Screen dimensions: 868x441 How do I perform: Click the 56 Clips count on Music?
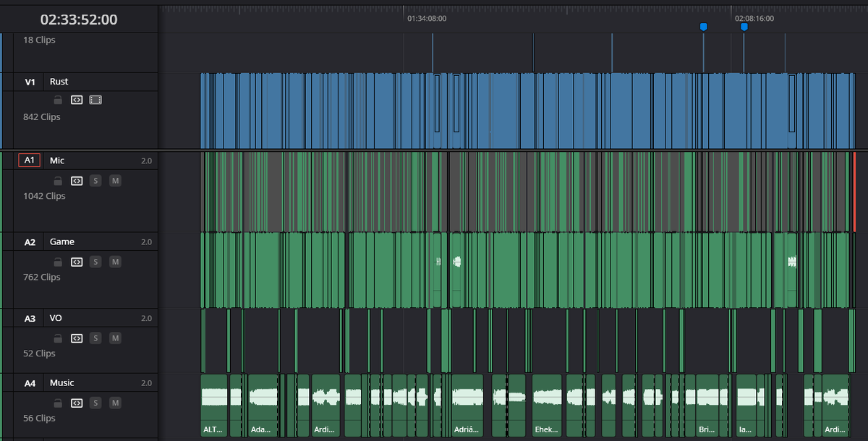tap(39, 419)
